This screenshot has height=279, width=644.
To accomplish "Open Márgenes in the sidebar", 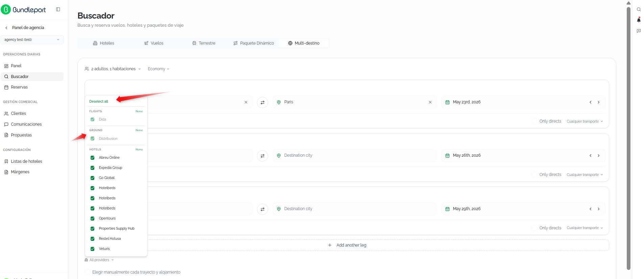I will click(32, 172).
